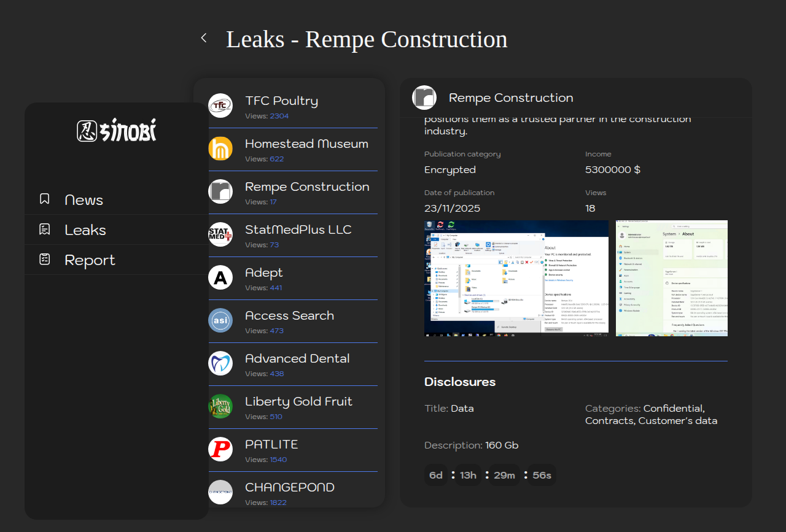
Task: Click the Sinobi logo in the sidebar
Action: coord(117,130)
